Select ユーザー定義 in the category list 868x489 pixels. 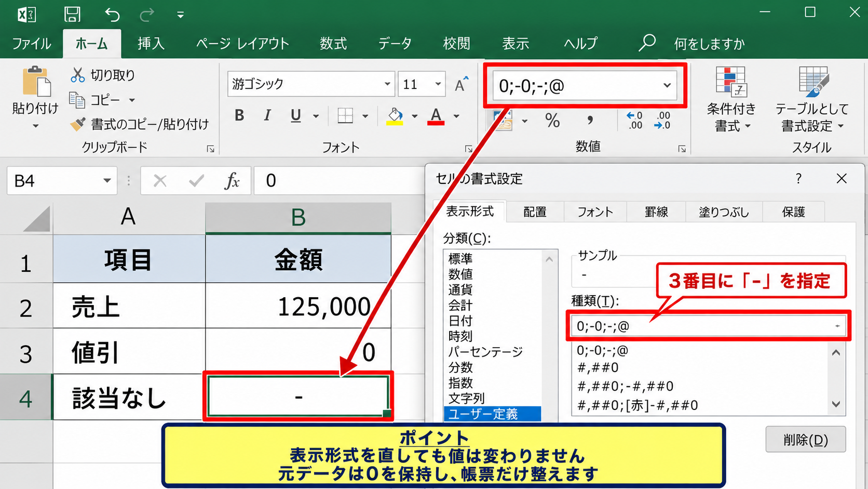tap(492, 414)
